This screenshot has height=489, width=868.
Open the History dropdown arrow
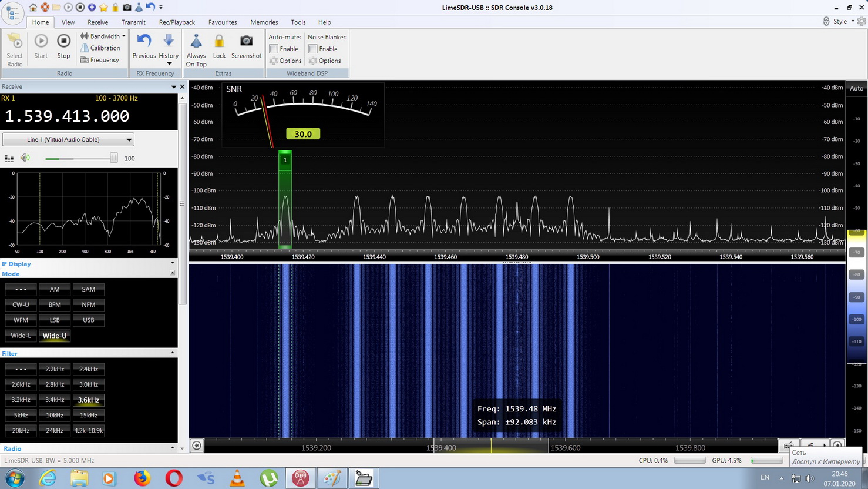pyautogui.click(x=169, y=63)
